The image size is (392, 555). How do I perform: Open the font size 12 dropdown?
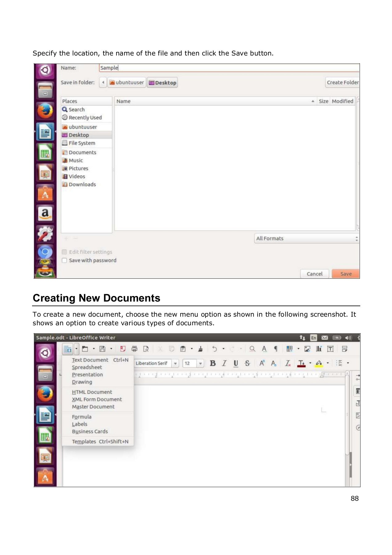point(200,363)
